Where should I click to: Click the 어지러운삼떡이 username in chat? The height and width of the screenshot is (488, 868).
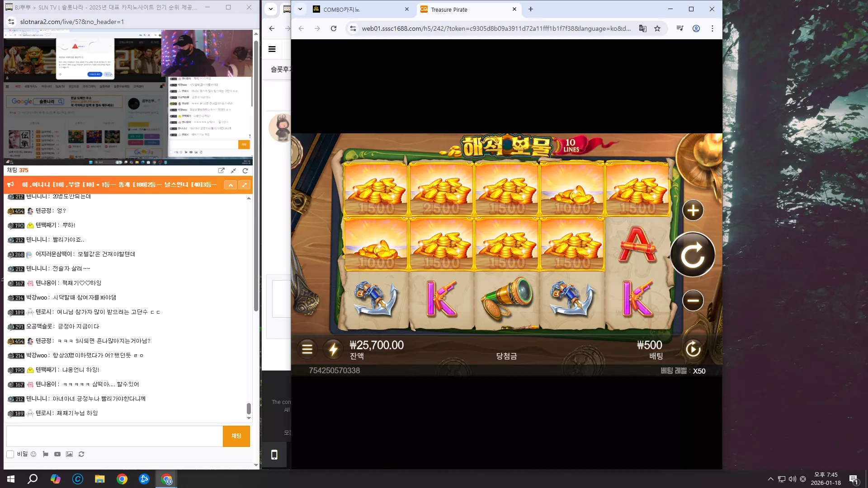(54, 254)
